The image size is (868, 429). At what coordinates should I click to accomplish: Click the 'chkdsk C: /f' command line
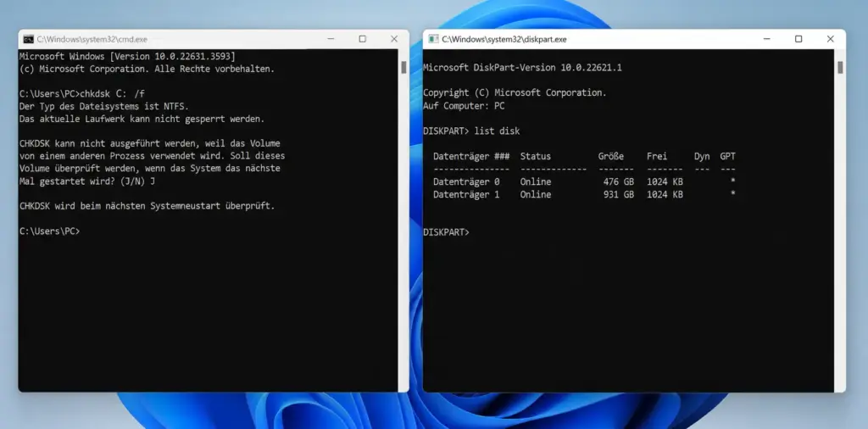[82, 93]
